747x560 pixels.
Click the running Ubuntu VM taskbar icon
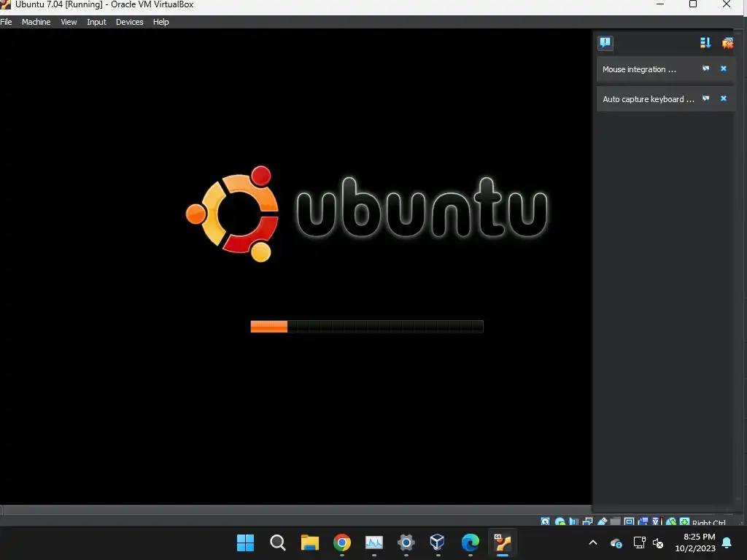(x=503, y=542)
